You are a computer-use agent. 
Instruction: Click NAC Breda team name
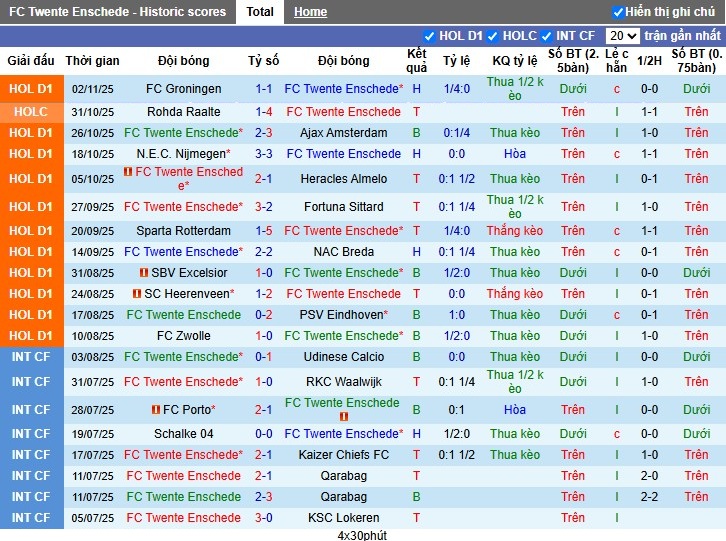(344, 252)
